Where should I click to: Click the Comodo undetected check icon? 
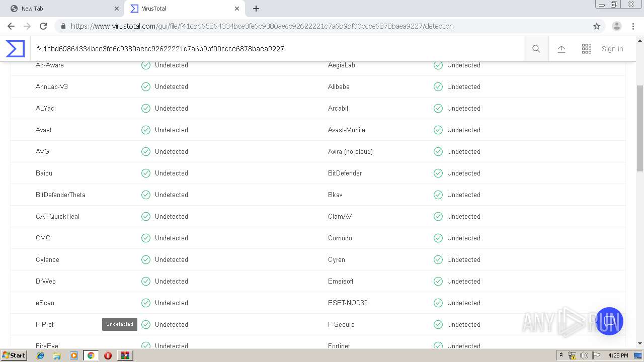coord(438,238)
